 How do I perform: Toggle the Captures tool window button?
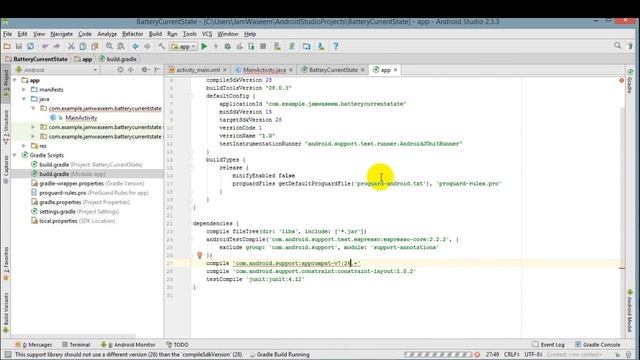tap(6, 169)
